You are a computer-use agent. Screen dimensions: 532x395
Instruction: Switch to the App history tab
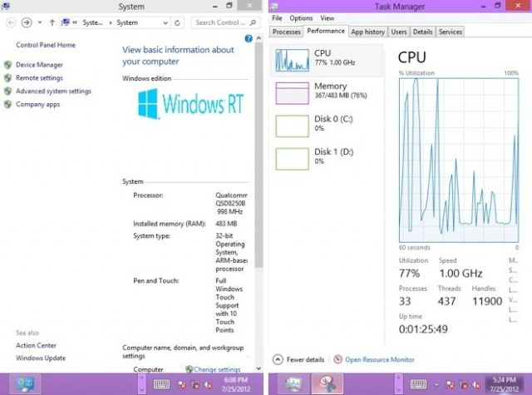(367, 32)
